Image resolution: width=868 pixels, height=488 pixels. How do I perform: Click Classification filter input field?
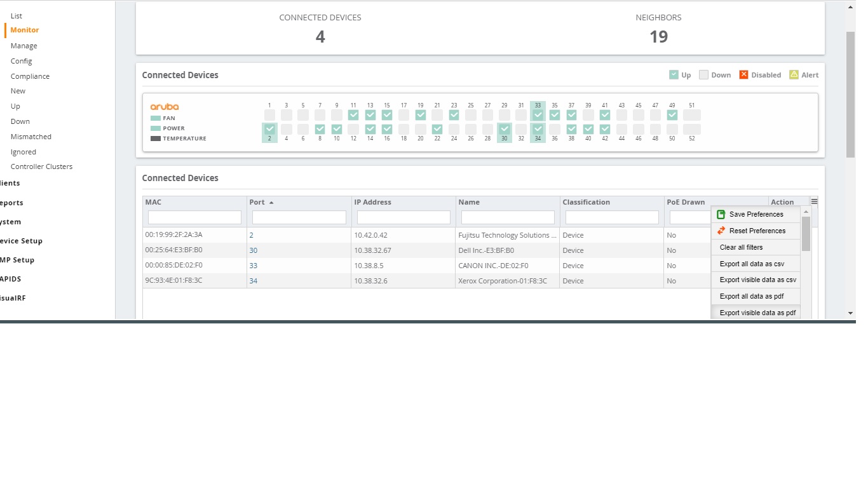point(612,217)
